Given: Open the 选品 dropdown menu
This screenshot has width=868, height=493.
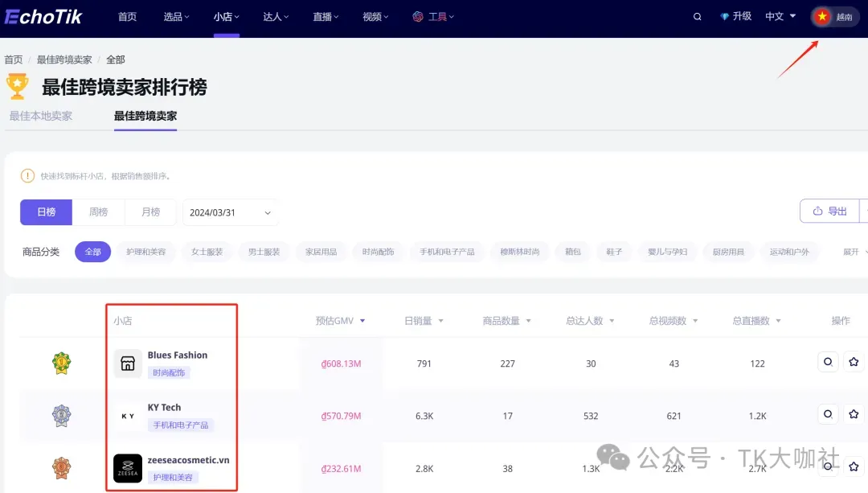Looking at the screenshot, I should (176, 17).
